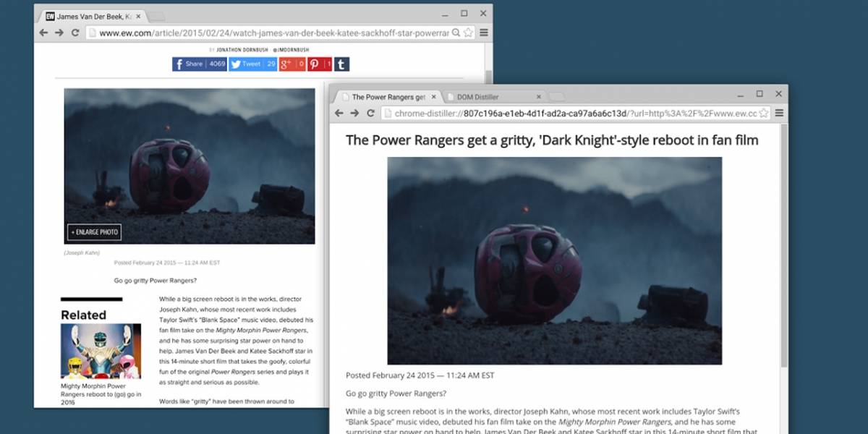Reload the distiller page
The width and height of the screenshot is (868, 434).
pos(370,113)
